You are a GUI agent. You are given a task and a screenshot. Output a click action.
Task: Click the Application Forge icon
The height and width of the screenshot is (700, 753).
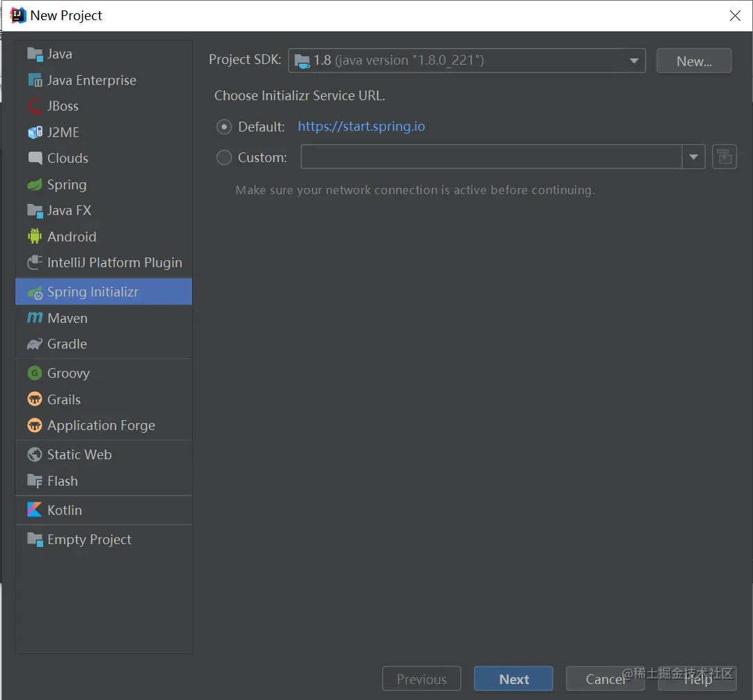tap(35, 425)
